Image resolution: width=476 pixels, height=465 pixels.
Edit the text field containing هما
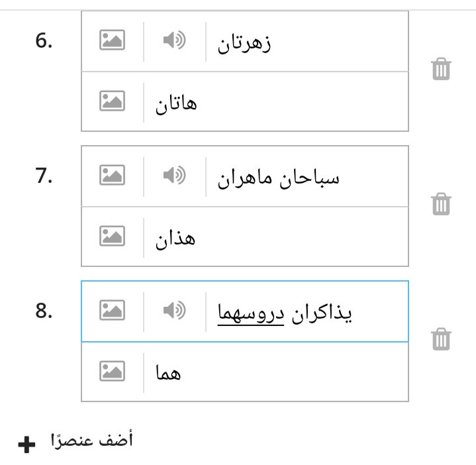pos(275,372)
